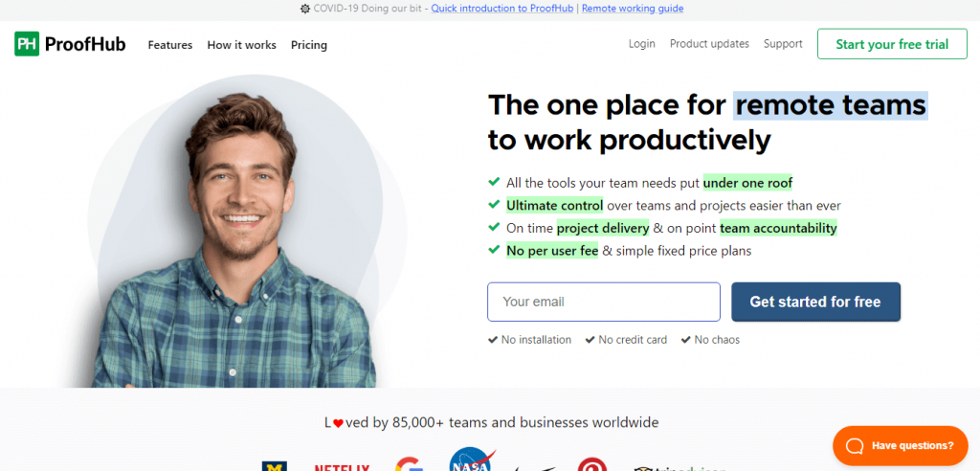The image size is (980, 471).
Task: Click the checkmark beside No installation
Action: pyautogui.click(x=493, y=340)
